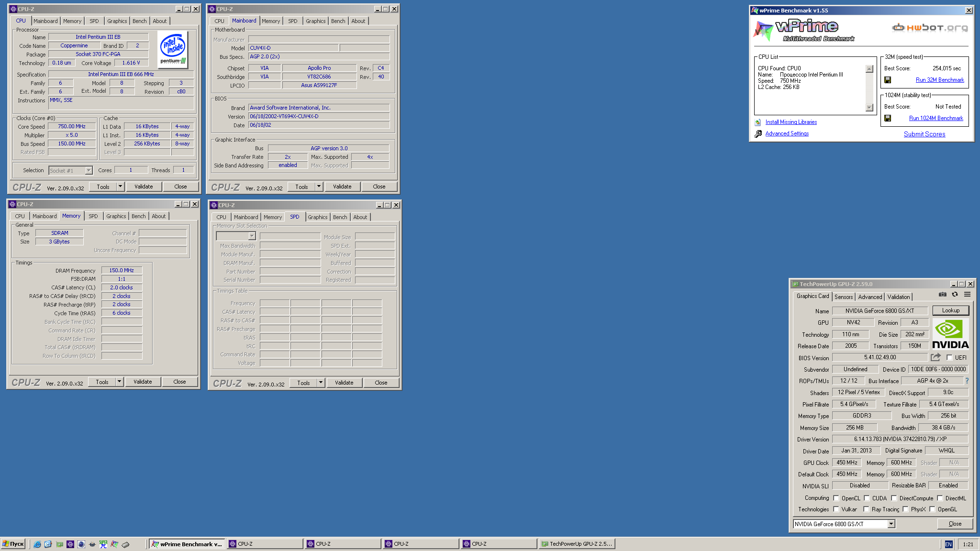Open the About tab in the SPD CPU-Z window
The height and width of the screenshot is (551, 980).
(x=360, y=217)
